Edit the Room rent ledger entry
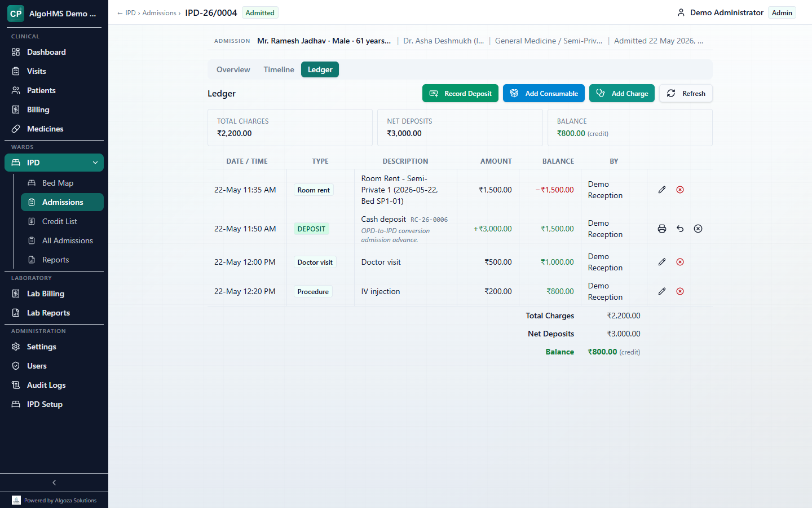812x508 pixels. pos(662,190)
